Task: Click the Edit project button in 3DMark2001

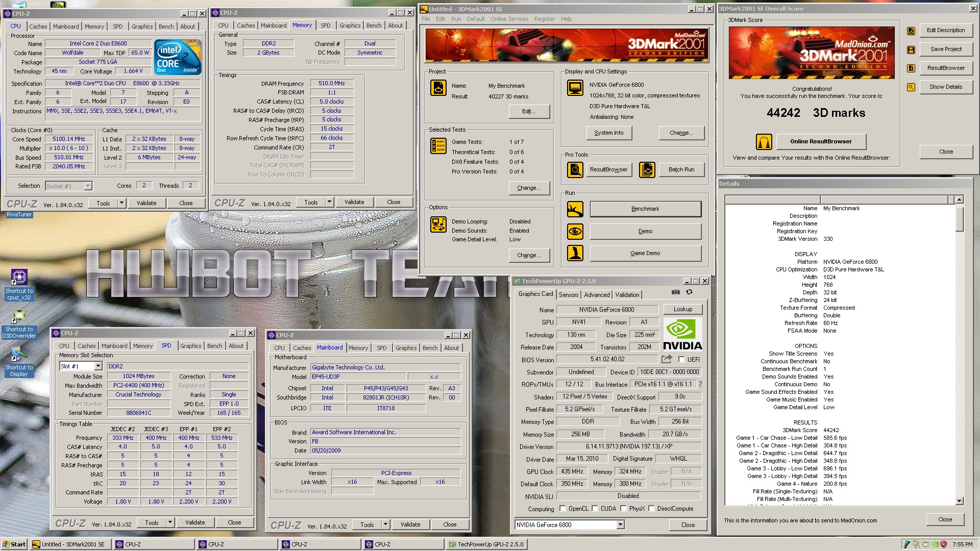Action: (529, 111)
